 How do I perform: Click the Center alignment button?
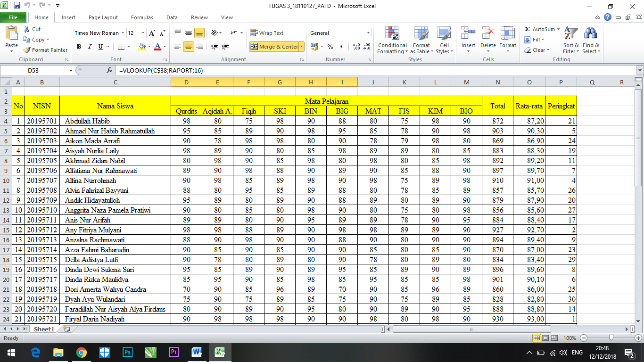click(188, 47)
